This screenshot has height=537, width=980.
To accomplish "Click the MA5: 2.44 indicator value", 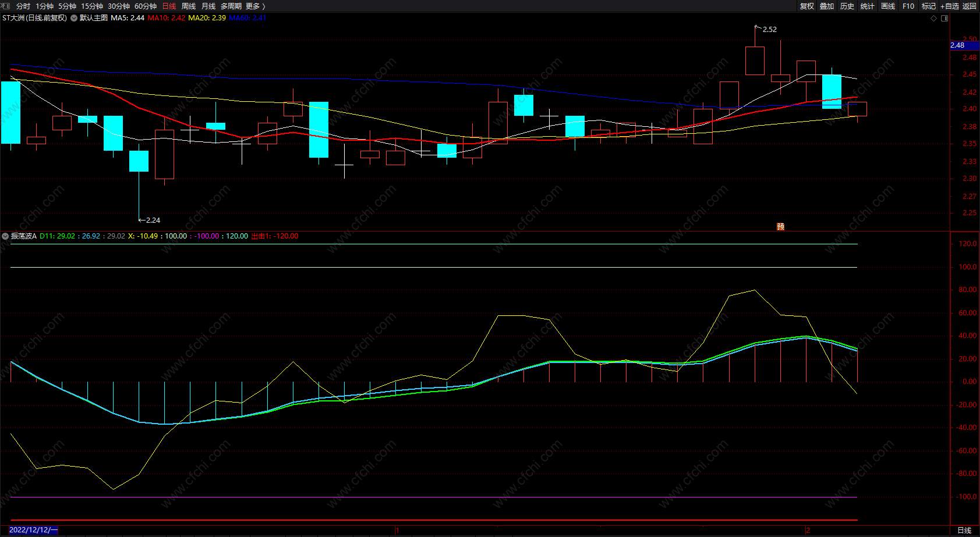I will (128, 18).
